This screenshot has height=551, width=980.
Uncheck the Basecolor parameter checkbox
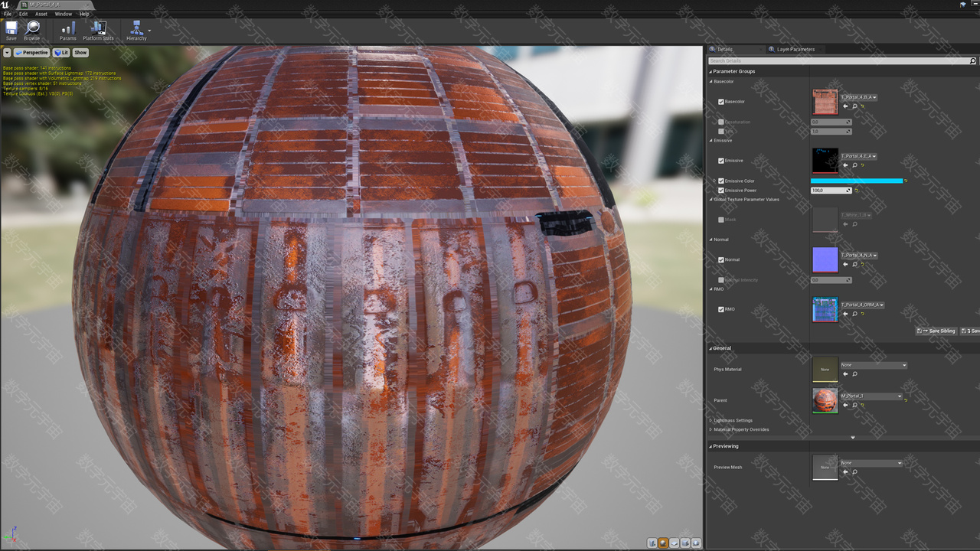click(x=721, y=102)
